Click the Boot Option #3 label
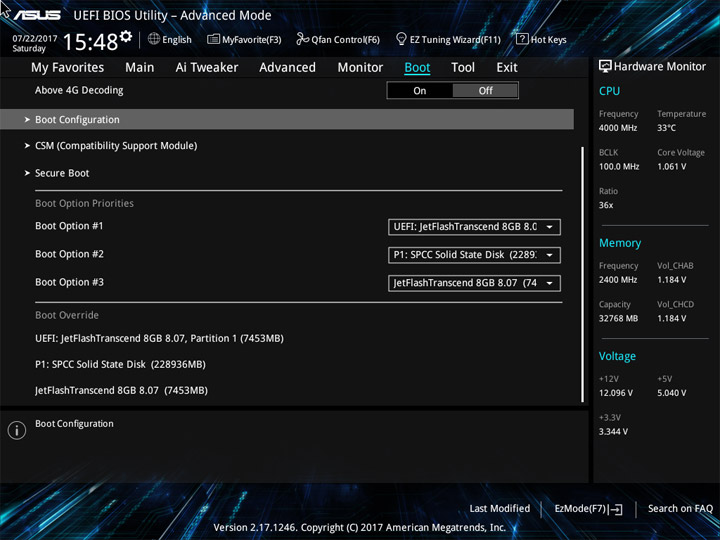Image resolution: width=720 pixels, height=540 pixels. coord(69,282)
